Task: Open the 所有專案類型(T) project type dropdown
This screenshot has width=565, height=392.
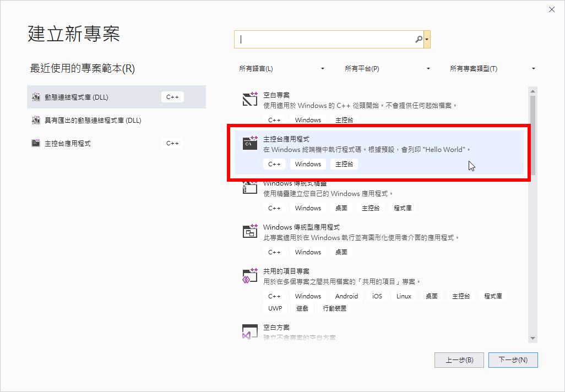Action: click(492, 68)
